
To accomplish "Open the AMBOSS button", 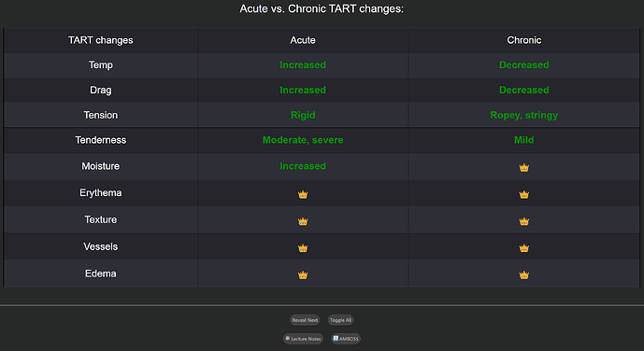I will point(346,339).
